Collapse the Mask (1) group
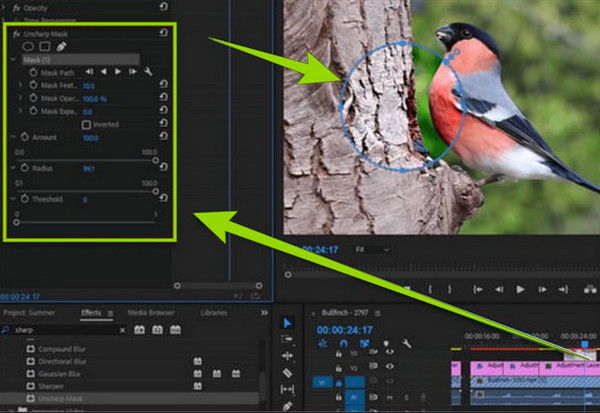The height and width of the screenshot is (413, 600). click(13, 60)
